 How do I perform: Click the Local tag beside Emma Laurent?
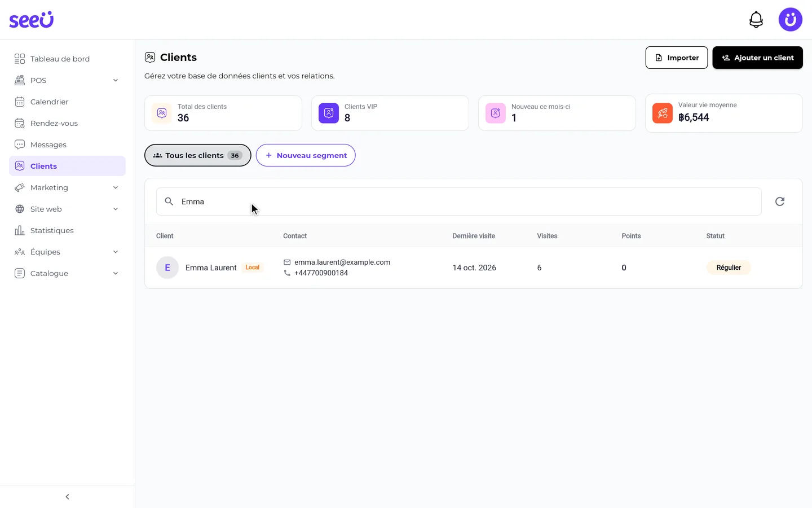253,268
